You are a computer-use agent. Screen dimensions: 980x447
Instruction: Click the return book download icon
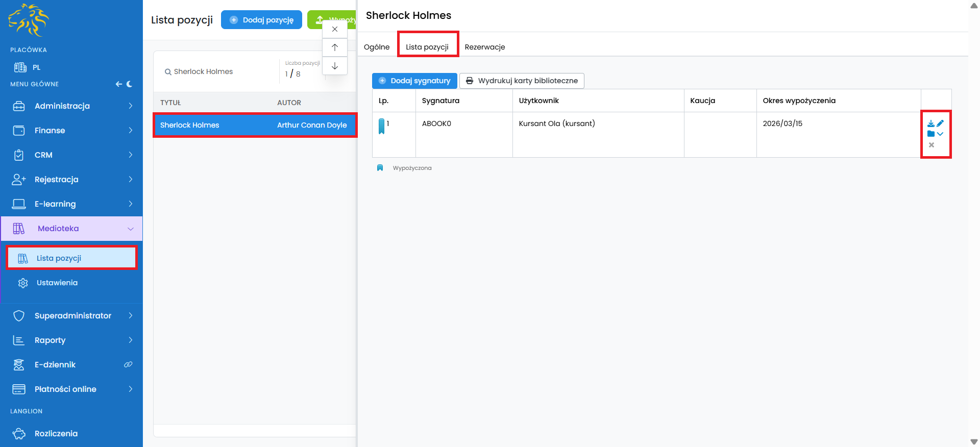[x=931, y=123]
